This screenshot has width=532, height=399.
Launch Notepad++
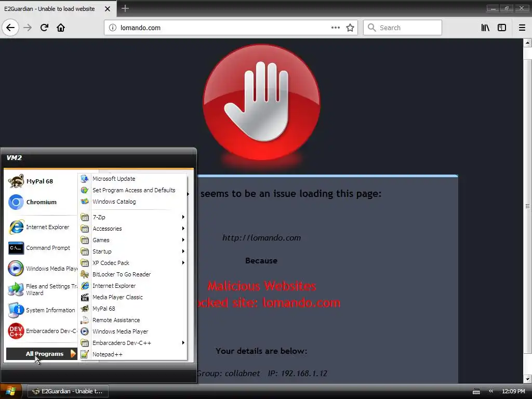pyautogui.click(x=133, y=354)
